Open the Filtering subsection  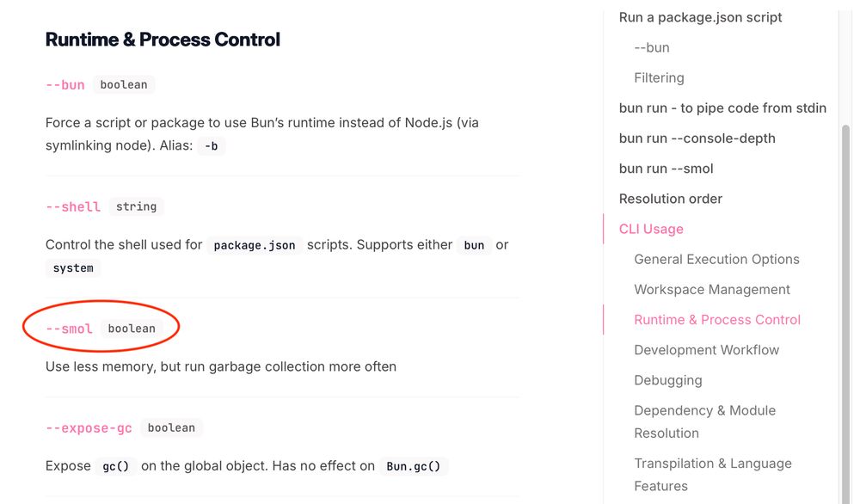[x=660, y=77]
